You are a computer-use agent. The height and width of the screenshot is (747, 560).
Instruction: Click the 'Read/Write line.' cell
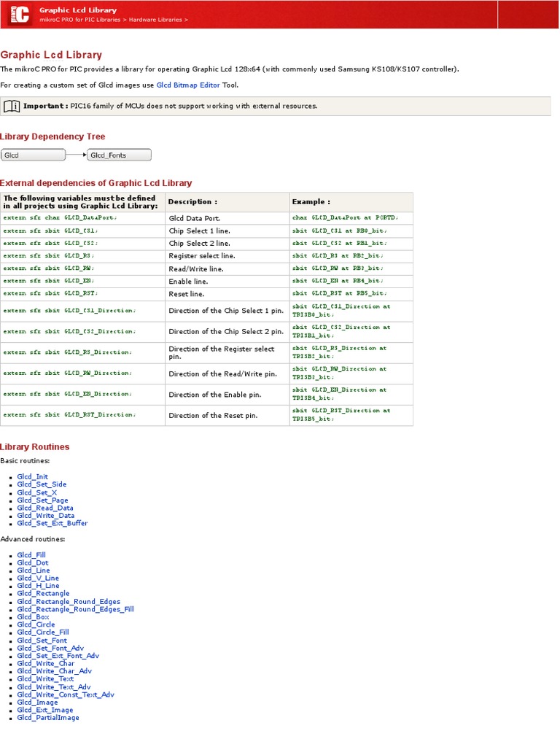227,269
